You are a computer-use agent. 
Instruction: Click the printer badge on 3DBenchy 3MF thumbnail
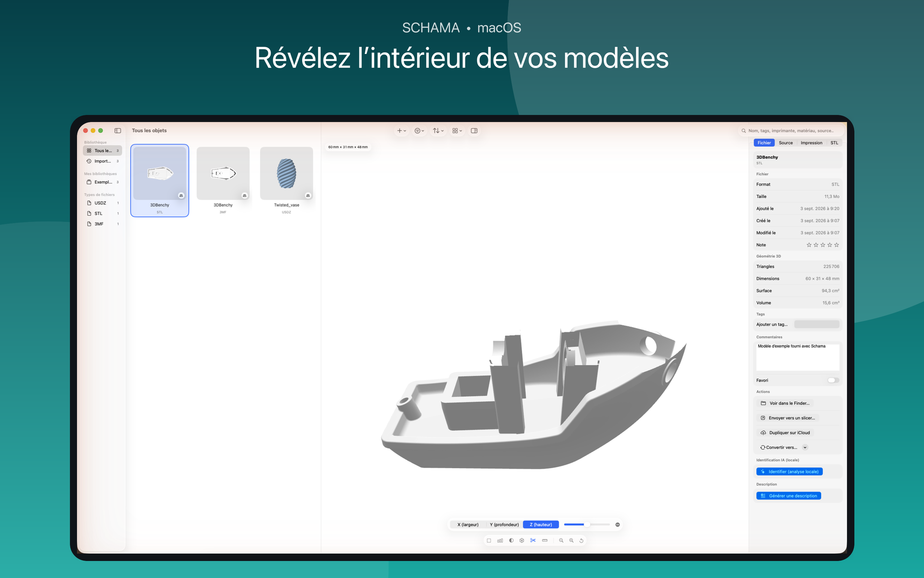244,196
